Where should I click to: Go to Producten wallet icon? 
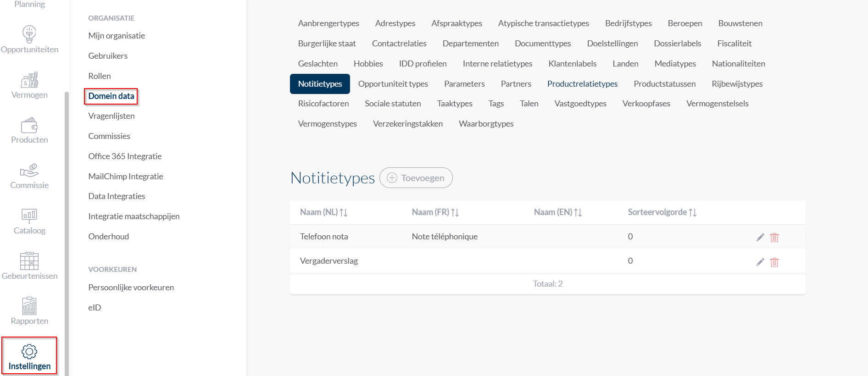[x=29, y=125]
